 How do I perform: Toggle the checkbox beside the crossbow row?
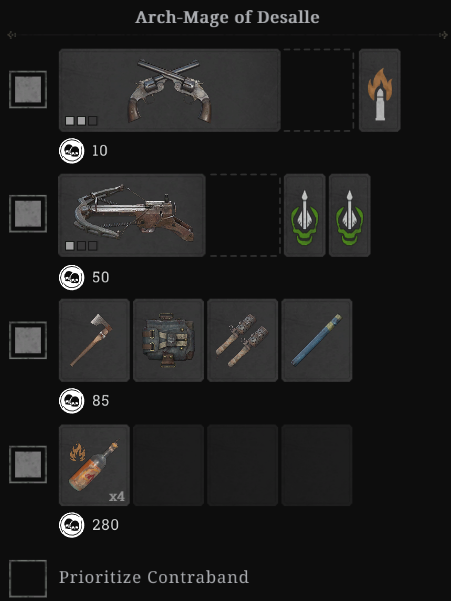click(x=28, y=213)
